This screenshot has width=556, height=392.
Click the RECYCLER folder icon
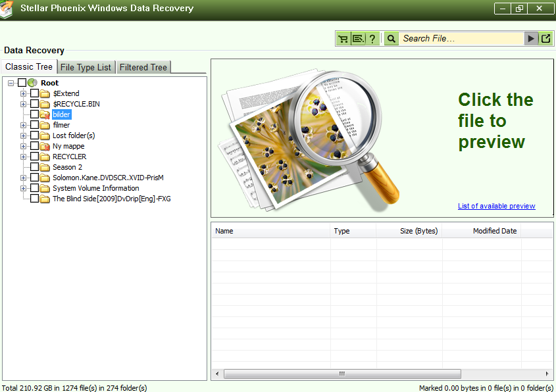[45, 157]
